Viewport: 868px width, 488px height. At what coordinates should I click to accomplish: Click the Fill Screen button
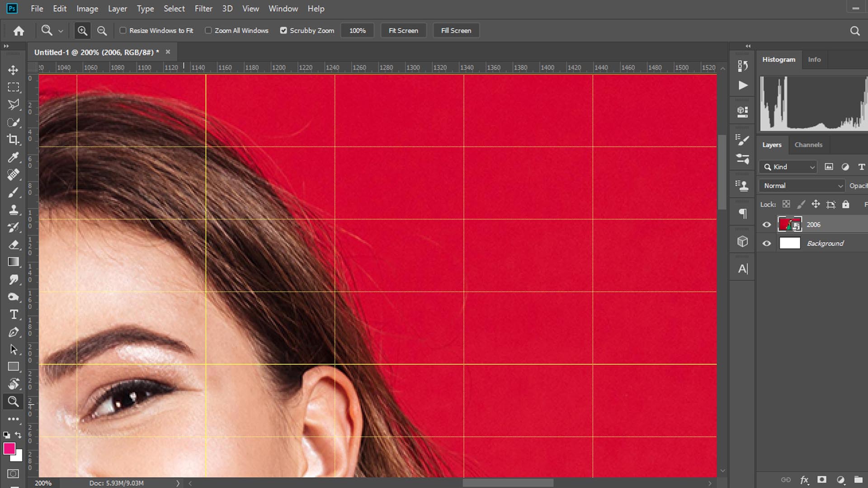coord(456,30)
